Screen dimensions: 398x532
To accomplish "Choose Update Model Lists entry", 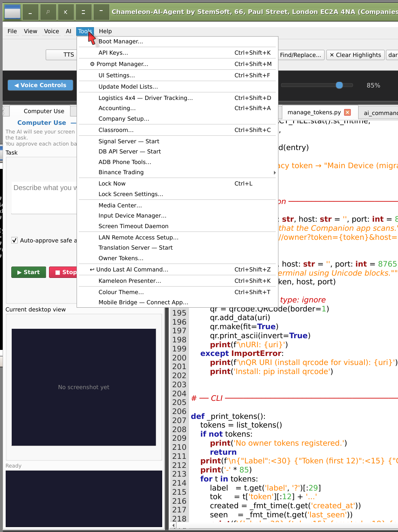I will click(177, 87).
